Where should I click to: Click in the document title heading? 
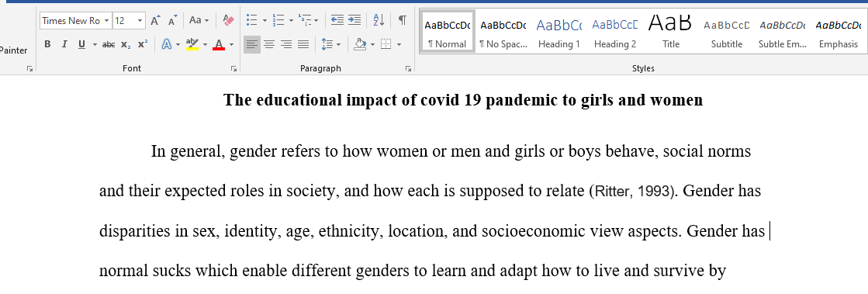463,100
